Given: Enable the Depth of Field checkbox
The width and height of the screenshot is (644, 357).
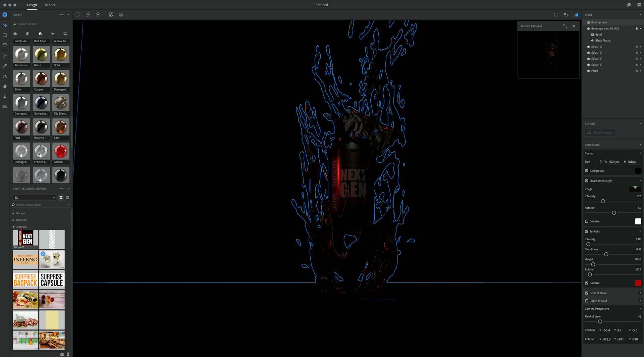Looking at the screenshot, I should coord(587,301).
